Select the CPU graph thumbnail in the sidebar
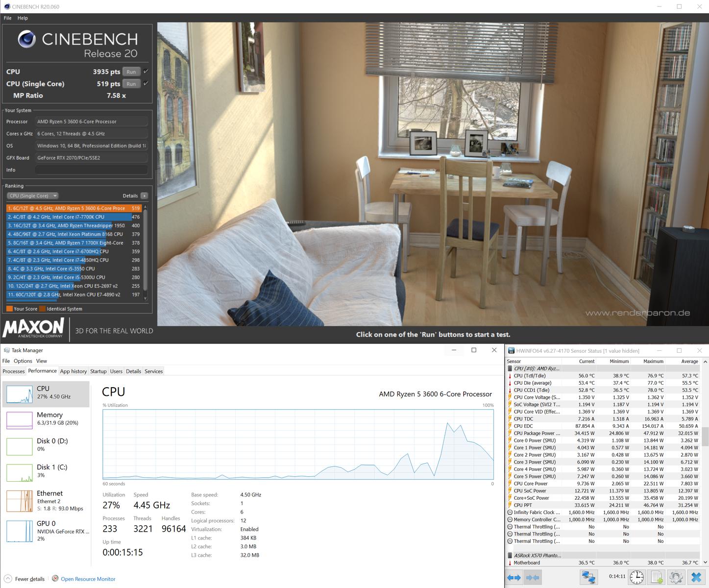 [x=20, y=394]
